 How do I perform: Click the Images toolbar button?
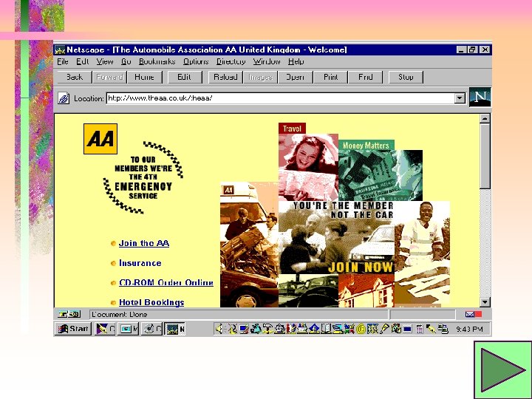tap(260, 77)
